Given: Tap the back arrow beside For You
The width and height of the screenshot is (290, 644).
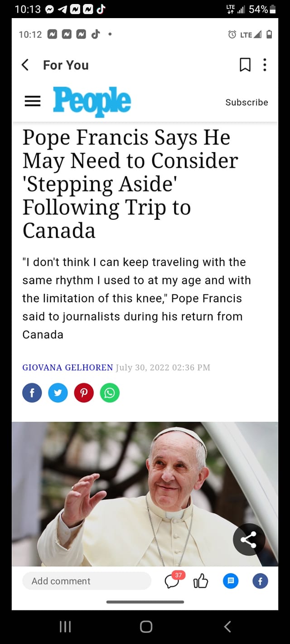Looking at the screenshot, I should 25,65.
